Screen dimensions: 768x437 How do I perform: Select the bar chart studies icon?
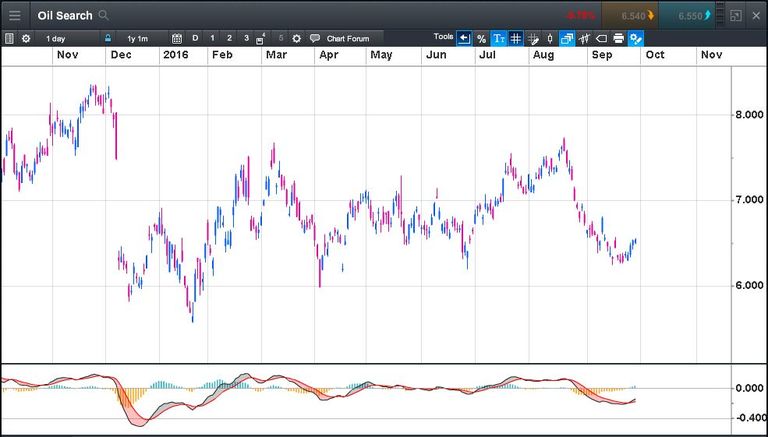click(584, 38)
